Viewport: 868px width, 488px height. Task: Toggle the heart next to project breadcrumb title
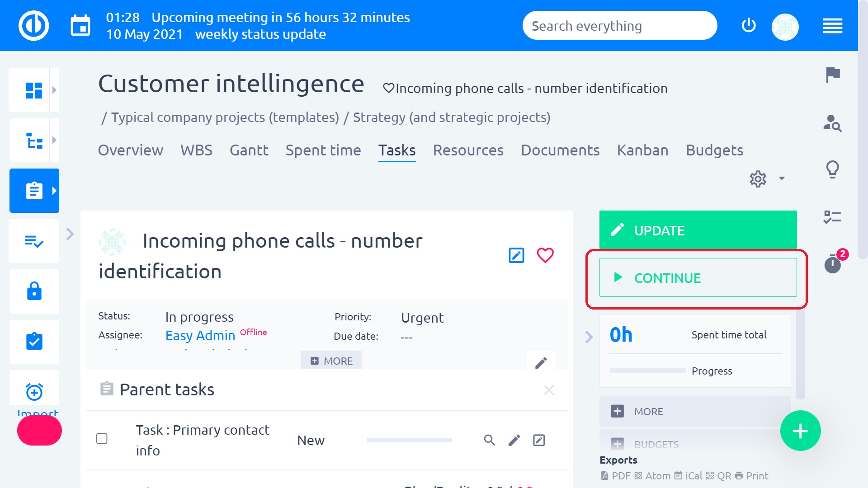(388, 88)
